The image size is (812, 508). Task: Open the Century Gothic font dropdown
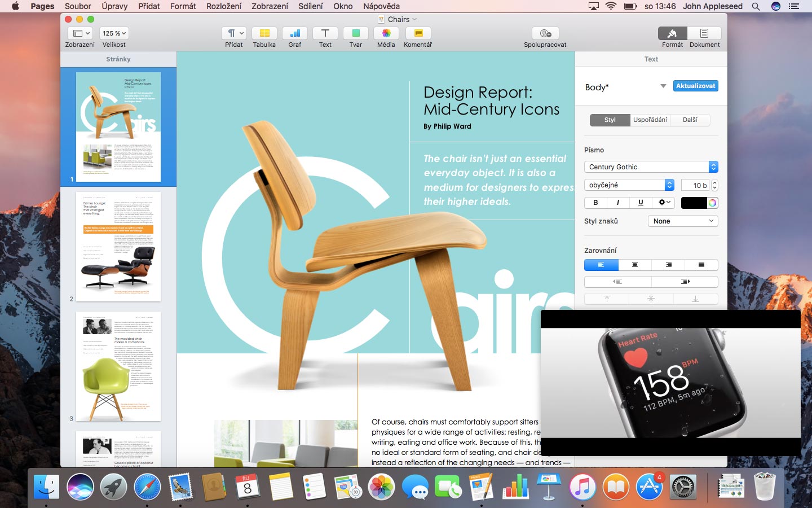[x=651, y=167]
